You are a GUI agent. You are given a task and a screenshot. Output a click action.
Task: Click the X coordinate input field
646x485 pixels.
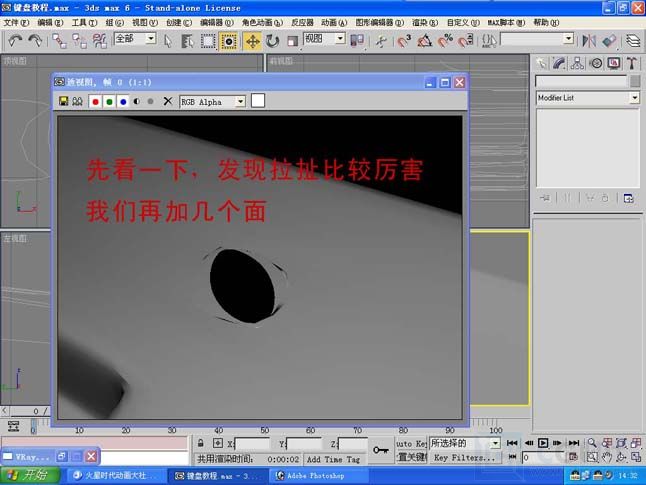[x=252, y=444]
